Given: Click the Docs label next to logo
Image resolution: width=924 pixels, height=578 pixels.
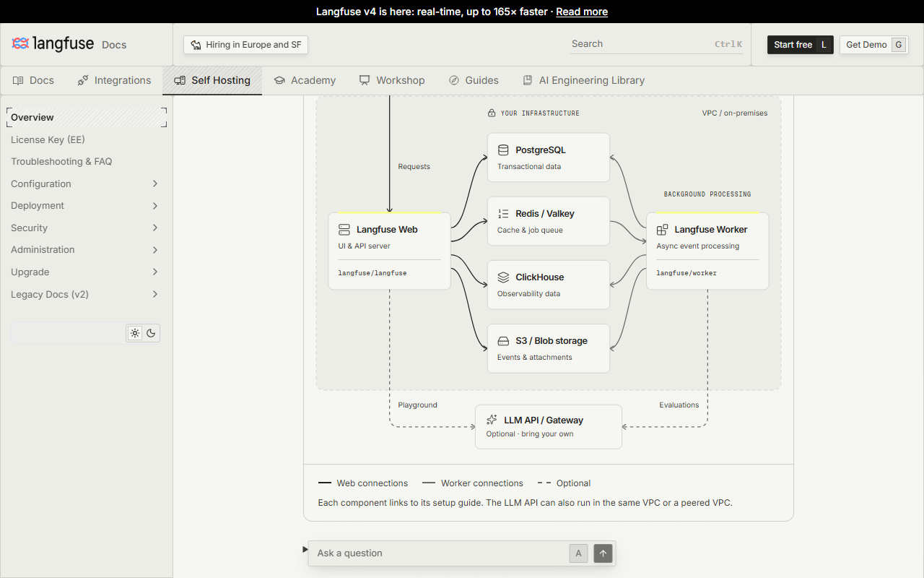Looking at the screenshot, I should (x=114, y=45).
